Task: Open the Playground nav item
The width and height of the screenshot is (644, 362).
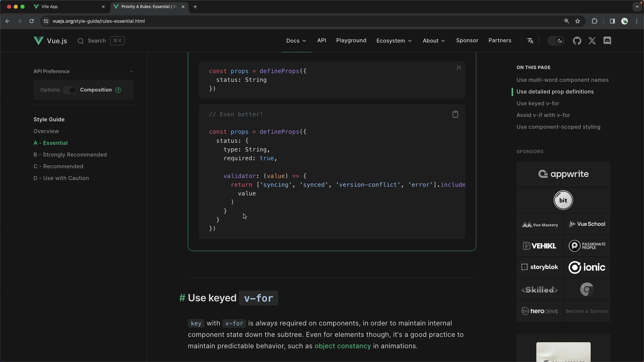Action: click(x=351, y=41)
